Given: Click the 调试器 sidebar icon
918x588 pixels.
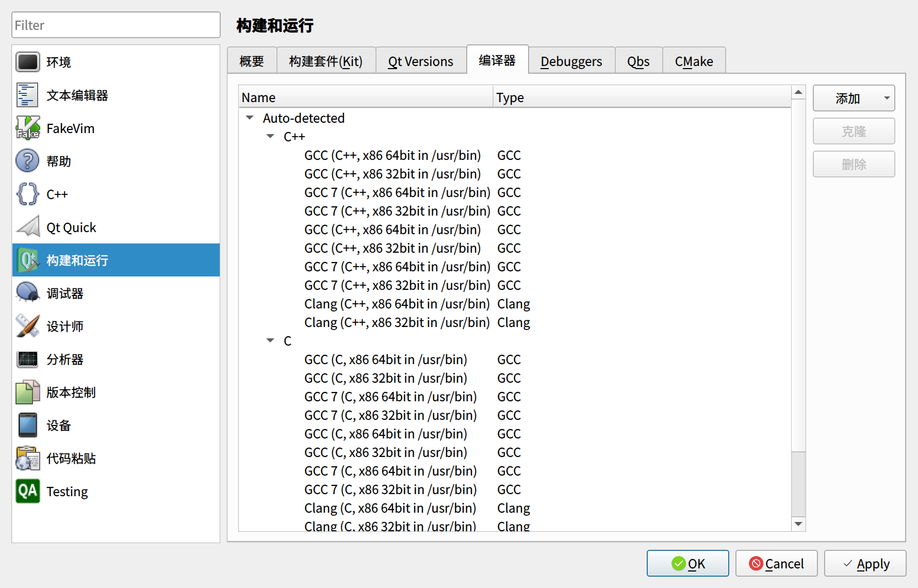Looking at the screenshot, I should point(27,293).
